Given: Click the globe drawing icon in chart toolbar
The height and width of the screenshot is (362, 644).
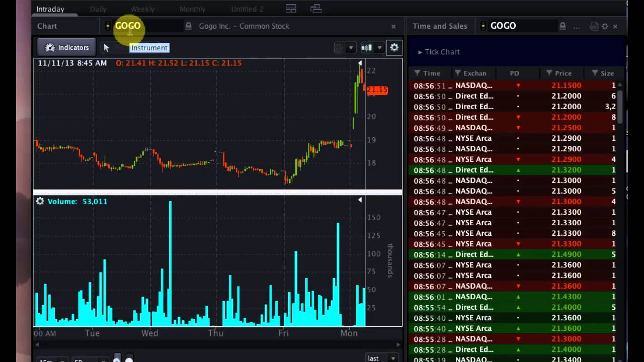Looking at the screenshot, I should pos(340,48).
